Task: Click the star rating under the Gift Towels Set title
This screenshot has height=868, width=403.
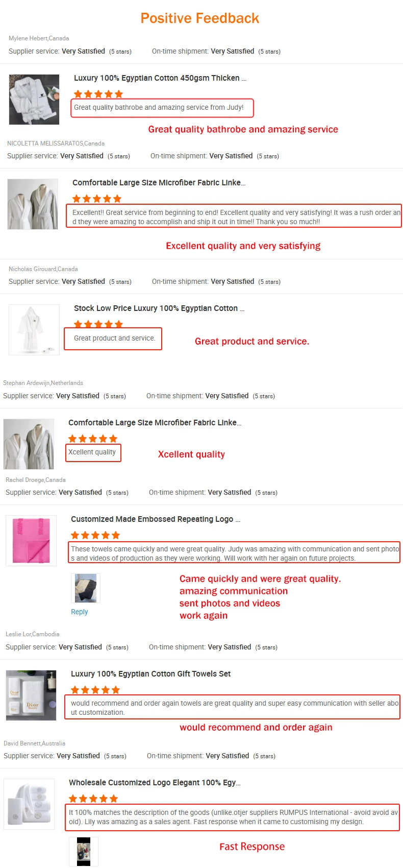Action: point(95,690)
